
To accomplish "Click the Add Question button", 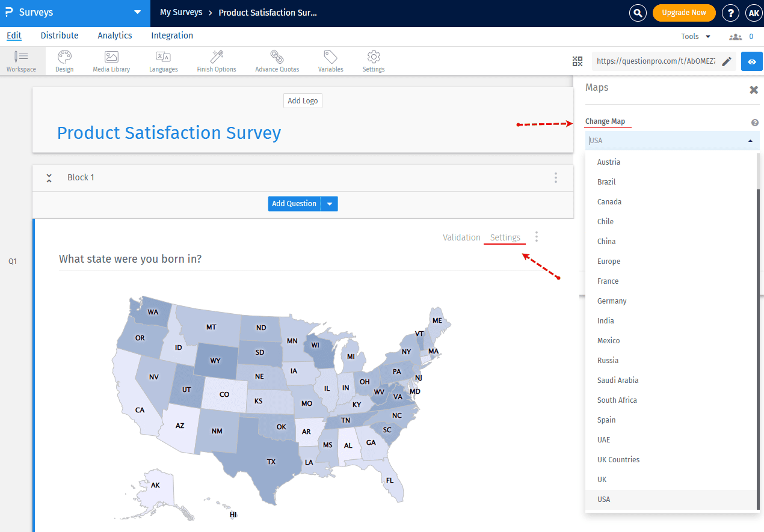I will 294,203.
